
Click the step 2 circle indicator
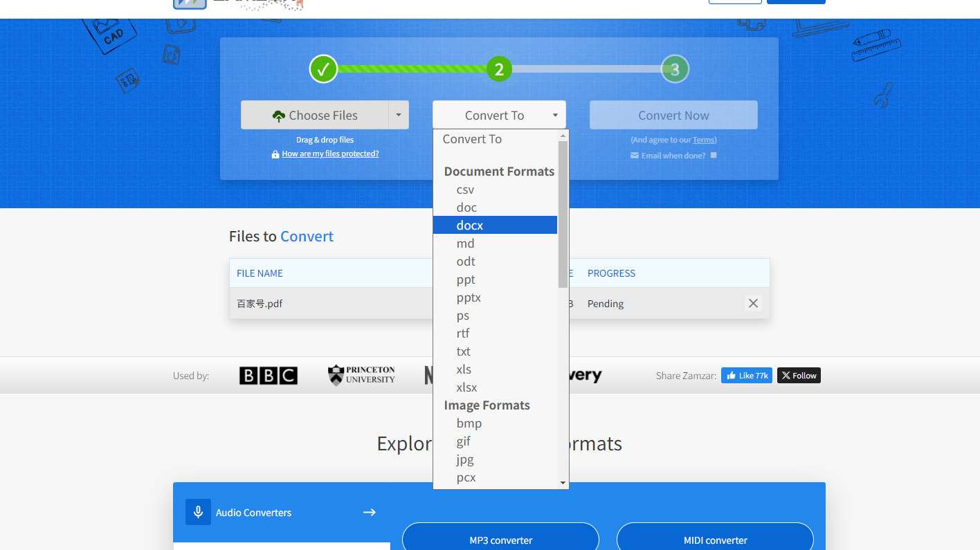[499, 69]
